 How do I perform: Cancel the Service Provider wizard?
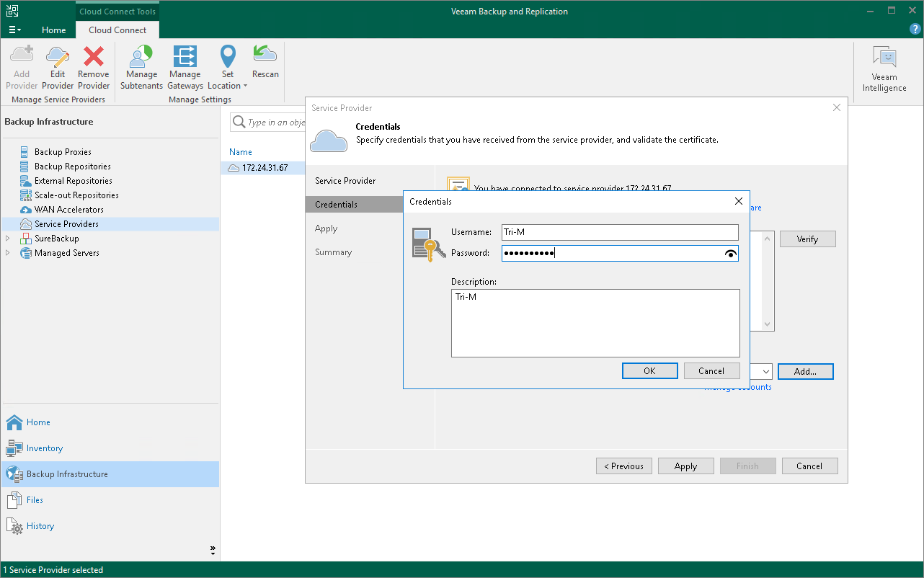809,466
